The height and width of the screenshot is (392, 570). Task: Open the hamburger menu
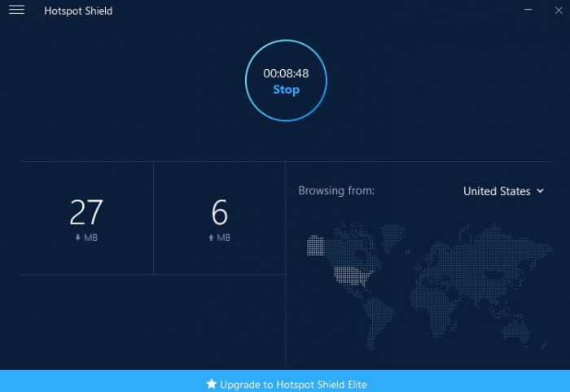[x=17, y=10]
